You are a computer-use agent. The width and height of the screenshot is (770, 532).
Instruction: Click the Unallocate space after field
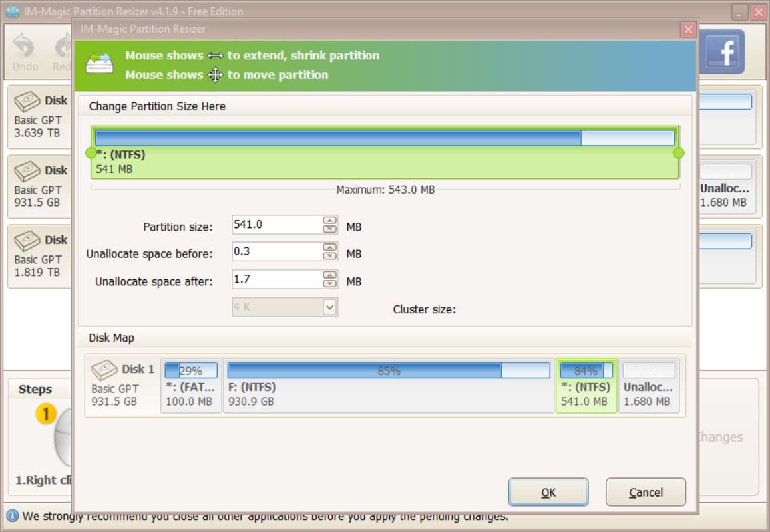point(277,279)
